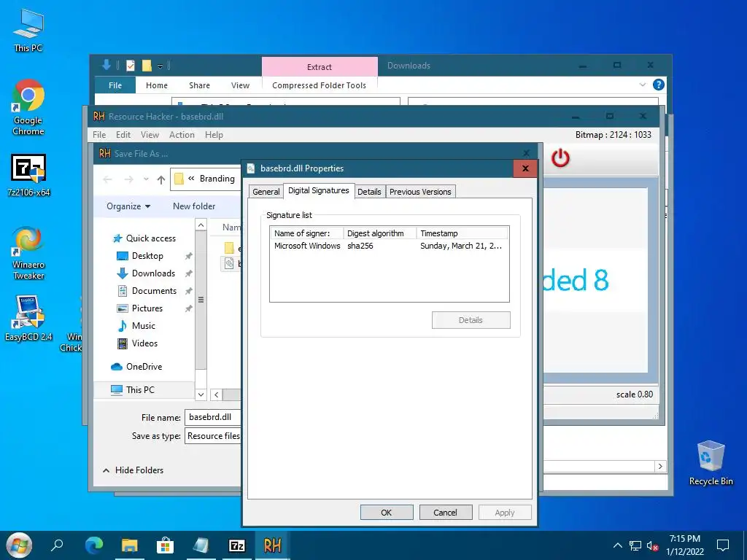
Task: Open Explorer File ribbon tab
Action: tap(115, 85)
